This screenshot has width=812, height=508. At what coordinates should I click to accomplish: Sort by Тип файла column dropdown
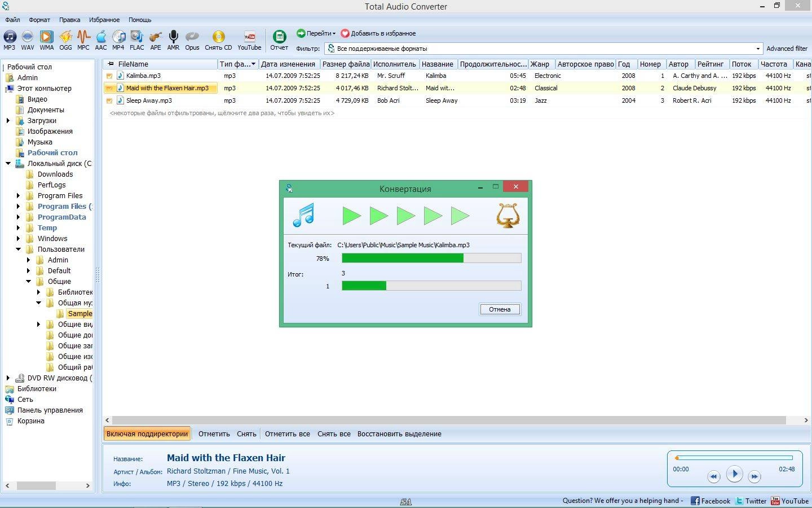point(237,64)
